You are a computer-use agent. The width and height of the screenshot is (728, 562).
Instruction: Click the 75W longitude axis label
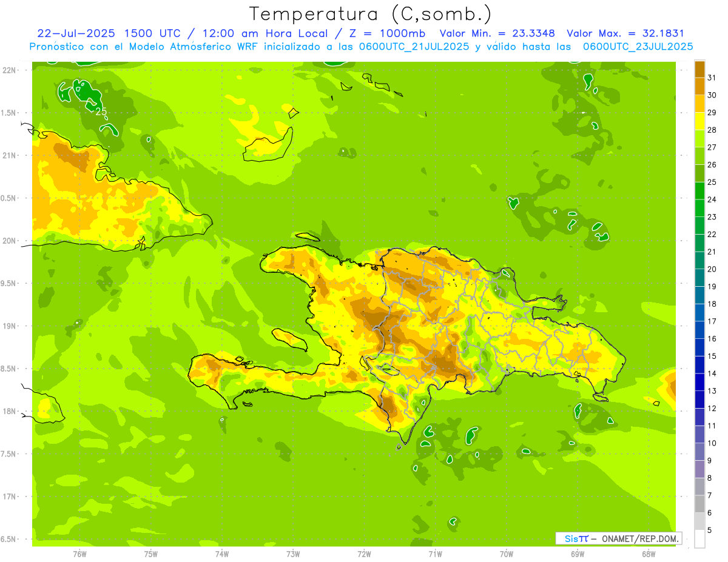[x=151, y=554]
